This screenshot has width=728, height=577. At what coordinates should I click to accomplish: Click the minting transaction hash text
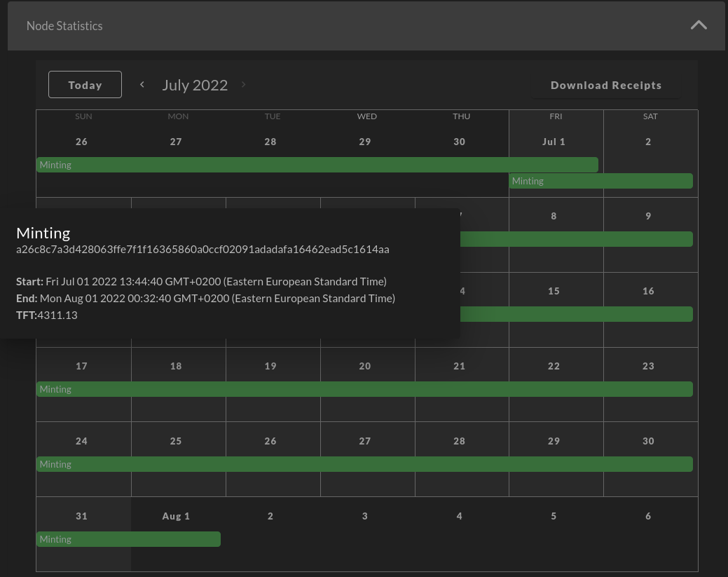click(202, 250)
